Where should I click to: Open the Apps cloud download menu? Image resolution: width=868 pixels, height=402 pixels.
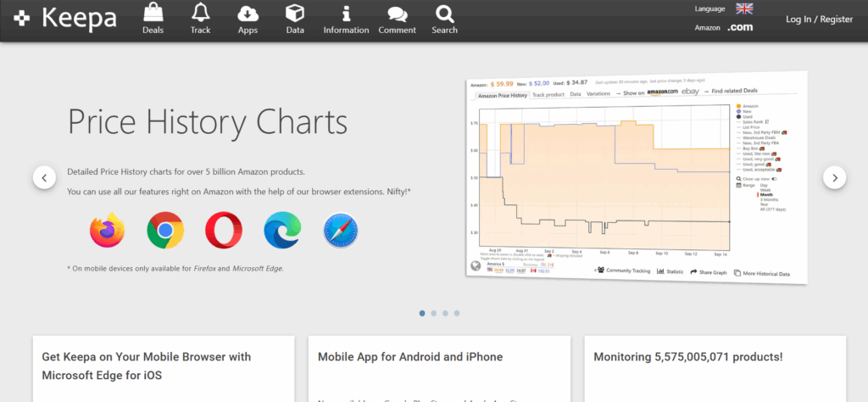[248, 20]
